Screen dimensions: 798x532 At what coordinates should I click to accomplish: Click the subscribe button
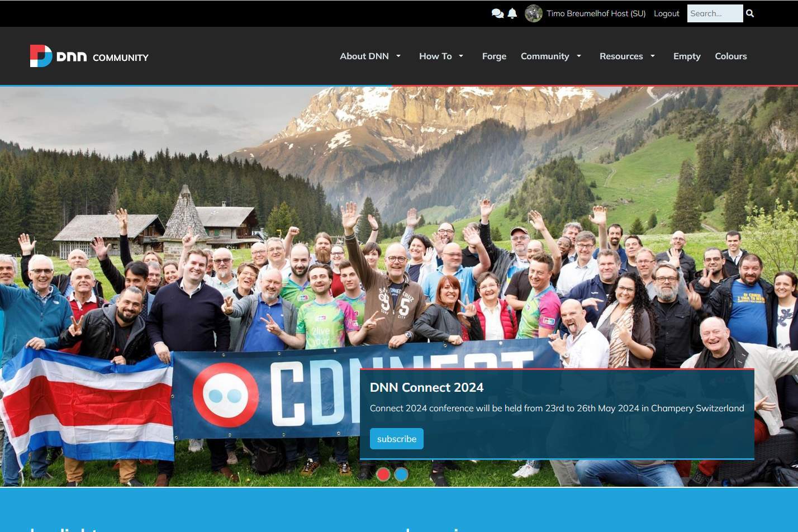point(397,439)
